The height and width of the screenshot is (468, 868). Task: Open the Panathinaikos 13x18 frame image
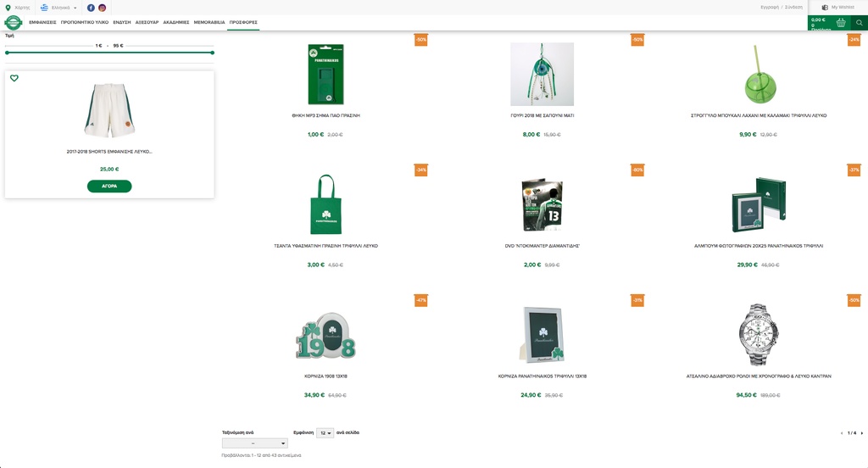click(x=542, y=335)
